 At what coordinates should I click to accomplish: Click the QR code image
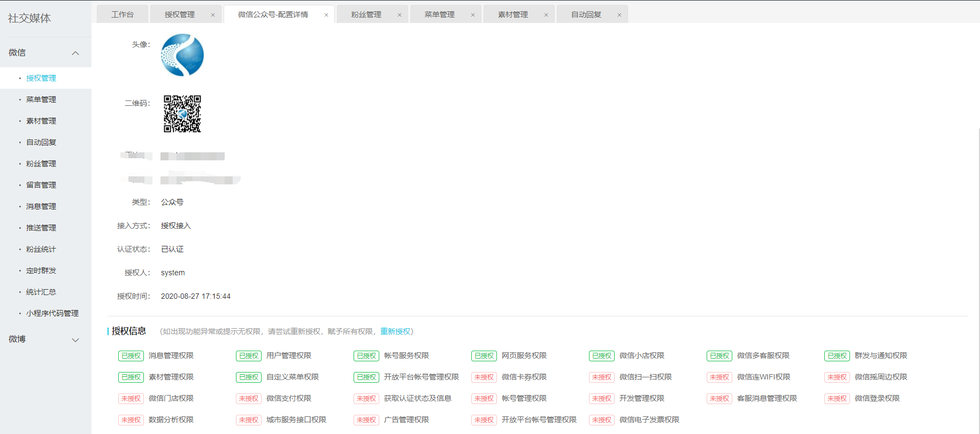point(182,114)
